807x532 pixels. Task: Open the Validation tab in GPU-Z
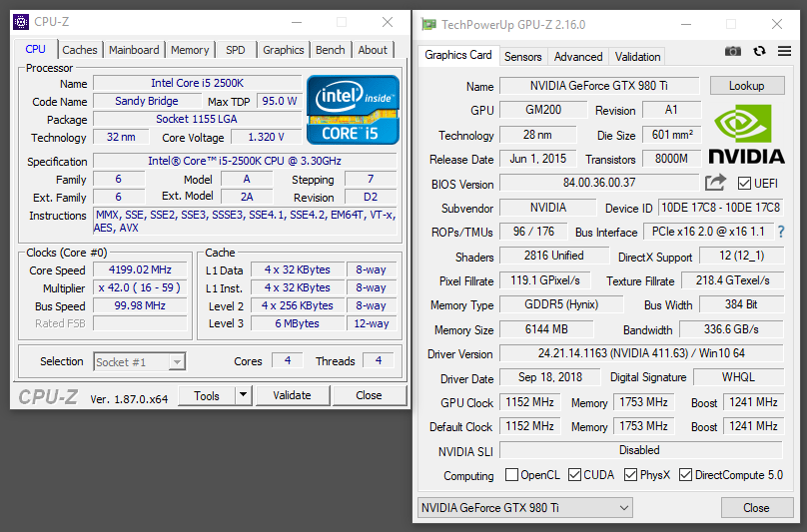(637, 57)
